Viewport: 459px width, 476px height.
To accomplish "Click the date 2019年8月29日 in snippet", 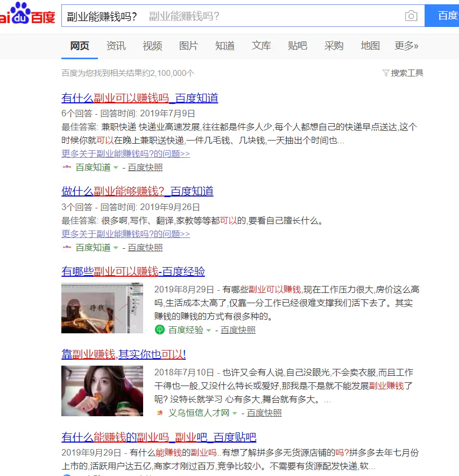I will pos(184,289).
